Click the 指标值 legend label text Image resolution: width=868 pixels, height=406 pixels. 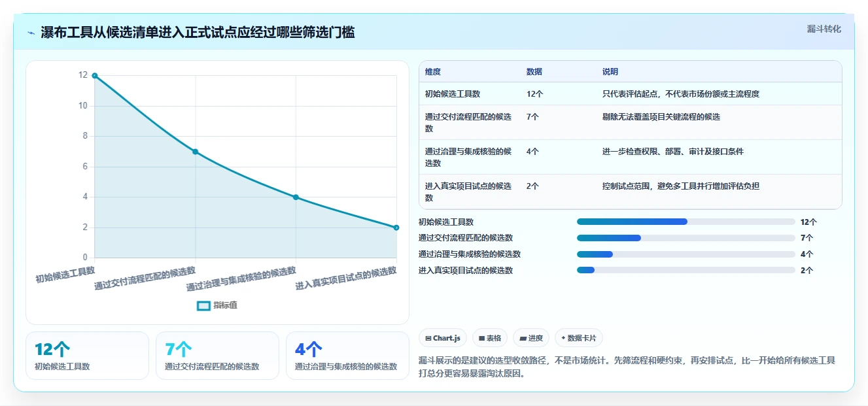226,305
